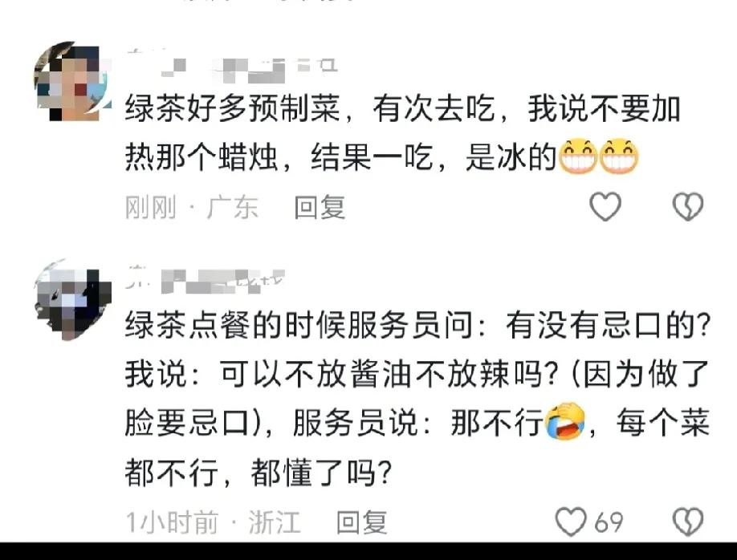Select the 刚刚 timestamp
This screenshot has height=560, width=737.
(151, 207)
